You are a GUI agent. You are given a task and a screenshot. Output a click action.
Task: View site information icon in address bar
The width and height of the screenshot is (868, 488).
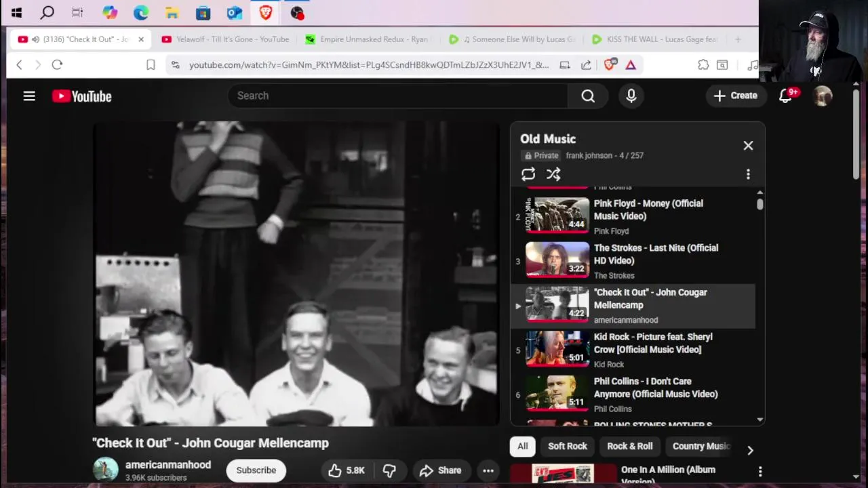[x=176, y=65]
